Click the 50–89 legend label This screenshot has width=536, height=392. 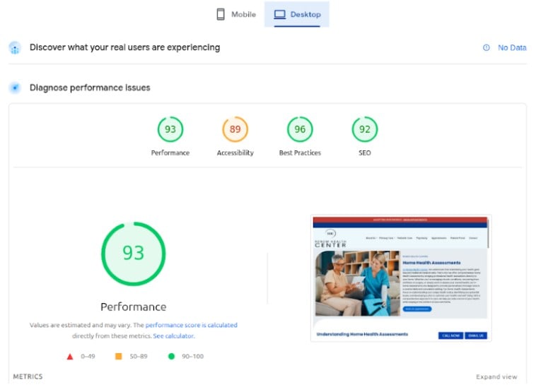(x=139, y=357)
